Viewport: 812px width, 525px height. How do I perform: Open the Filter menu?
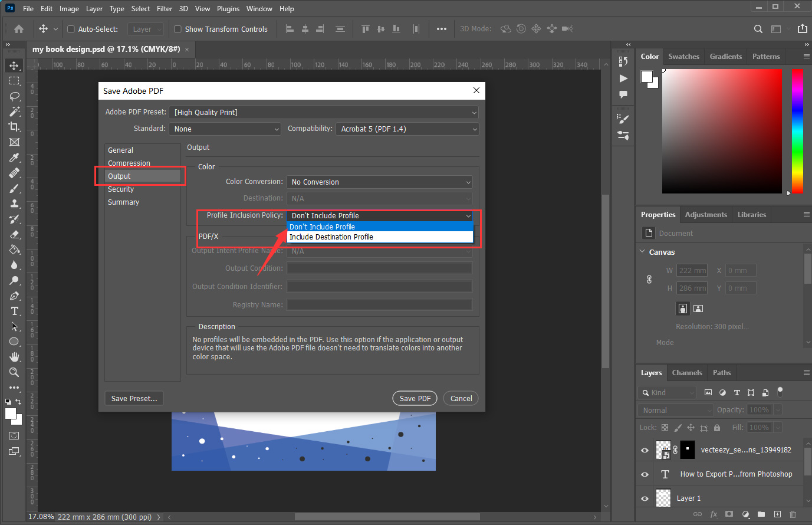(x=165, y=9)
